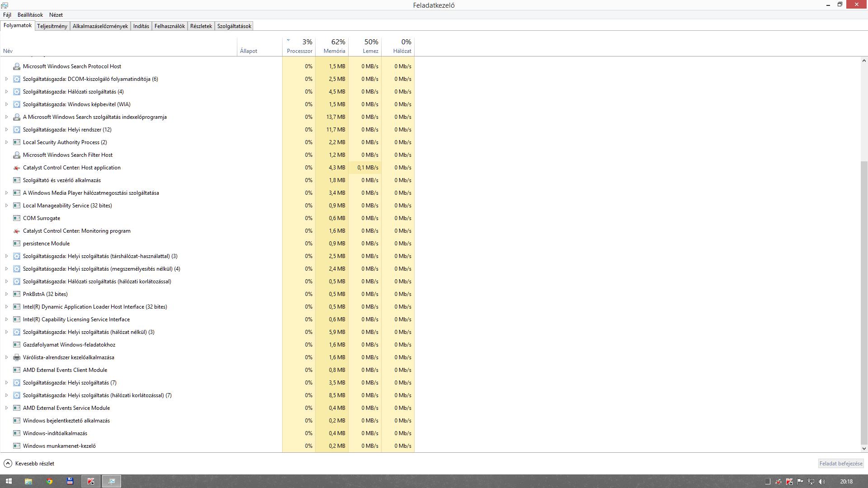Screen dimensions: 868x488
Task: Click gear icon of Helyi szolgáltatás (7)
Action: click(17, 383)
